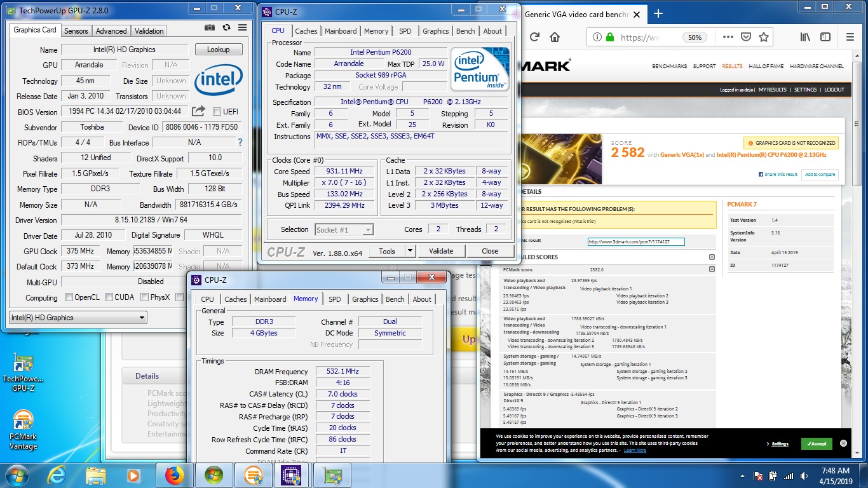868x488 pixels.
Task: Open the Validation tab in GPU-Z
Action: 149,30
